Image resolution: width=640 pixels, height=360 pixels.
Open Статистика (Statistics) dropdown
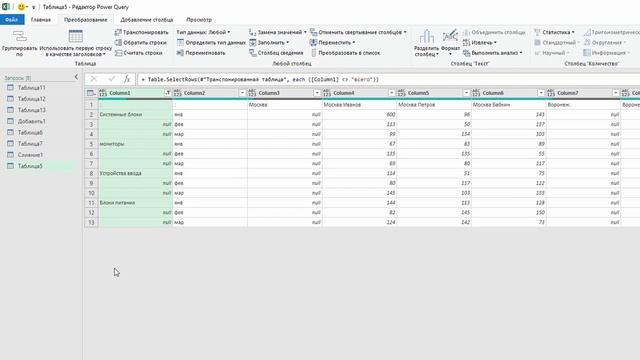click(x=554, y=32)
